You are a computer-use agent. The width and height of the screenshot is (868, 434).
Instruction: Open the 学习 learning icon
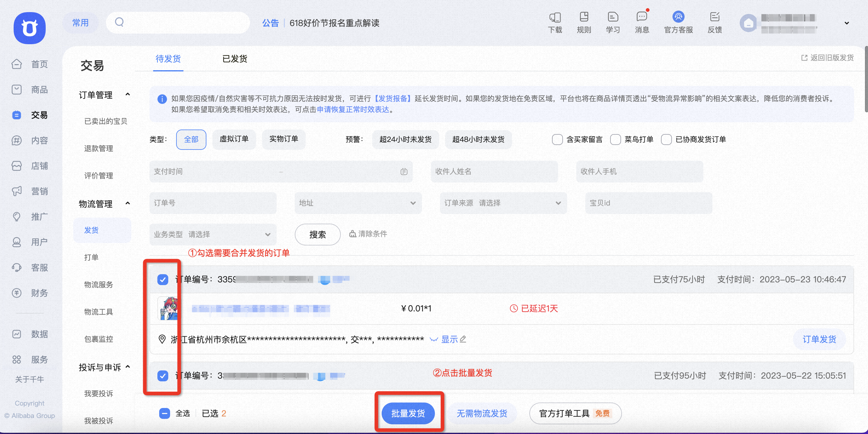613,17
